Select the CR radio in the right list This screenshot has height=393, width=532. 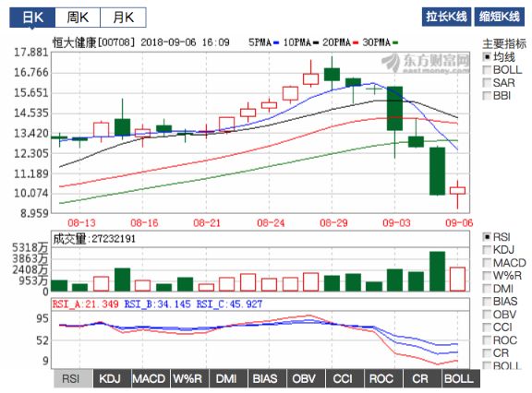[487, 353]
